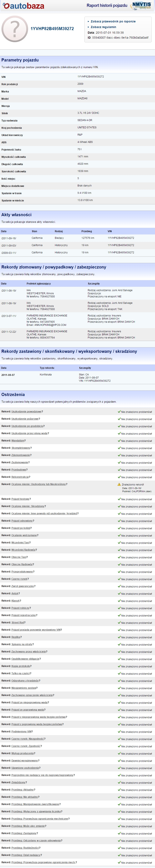The image size is (155, 868).
Task: Follow the Podmieniony VIN record link
Action: (22, 732)
